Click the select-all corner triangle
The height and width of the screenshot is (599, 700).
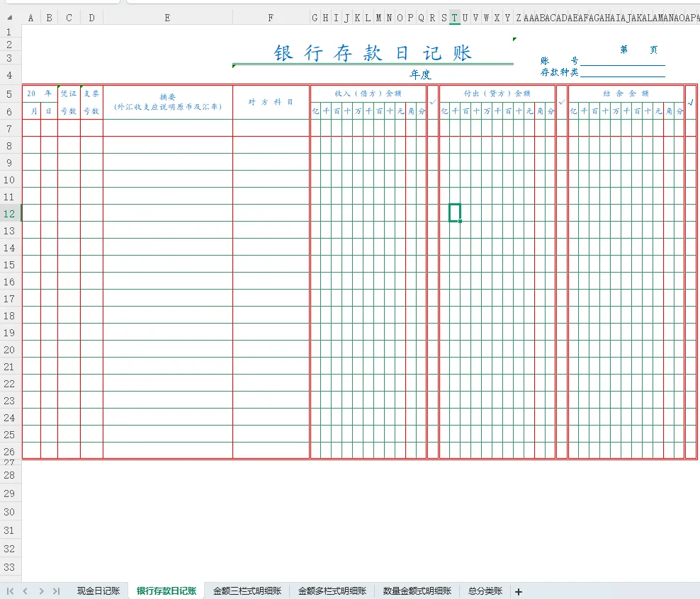[x=10, y=18]
